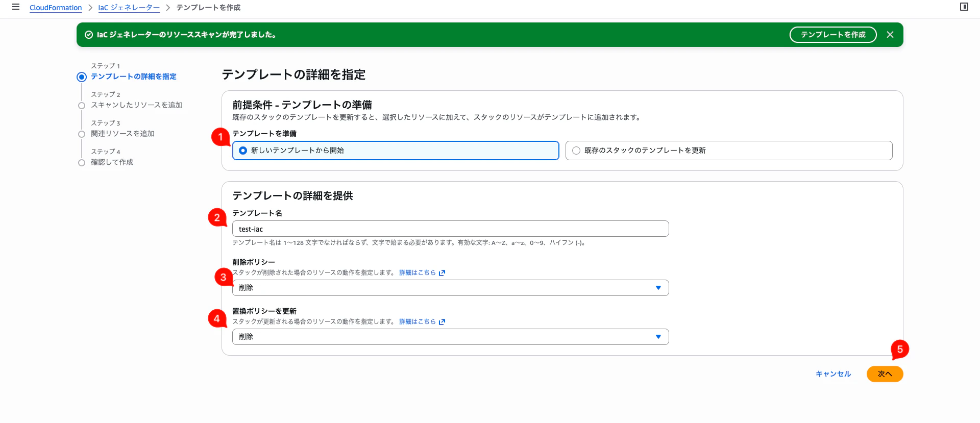
Task: Select step 2 スキャンしたリソースを追加
Action: (137, 105)
